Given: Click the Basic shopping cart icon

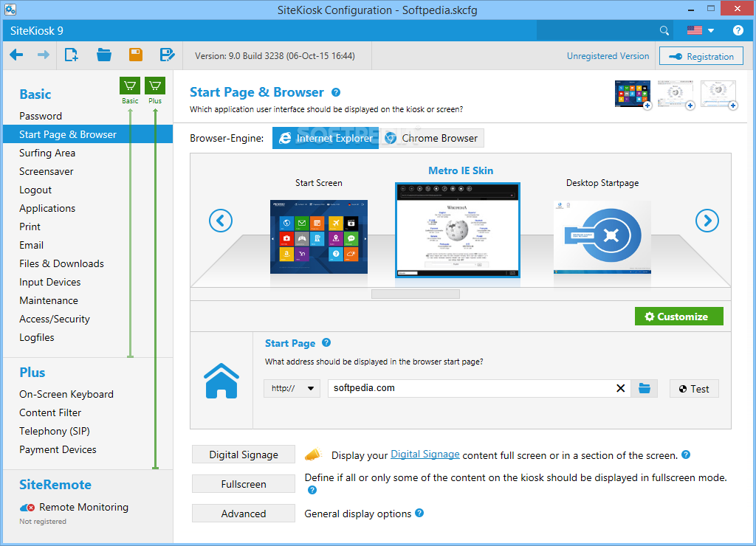Looking at the screenshot, I should tap(130, 86).
